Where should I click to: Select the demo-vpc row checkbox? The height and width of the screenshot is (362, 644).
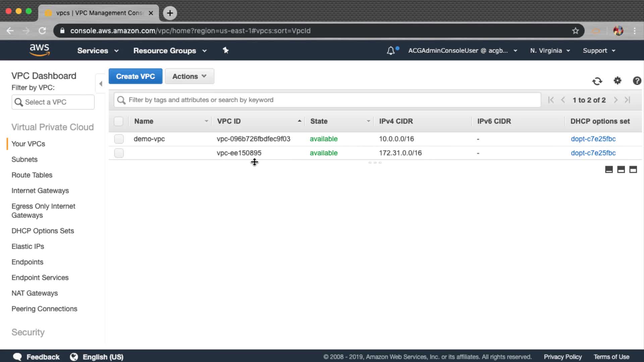[x=119, y=139]
